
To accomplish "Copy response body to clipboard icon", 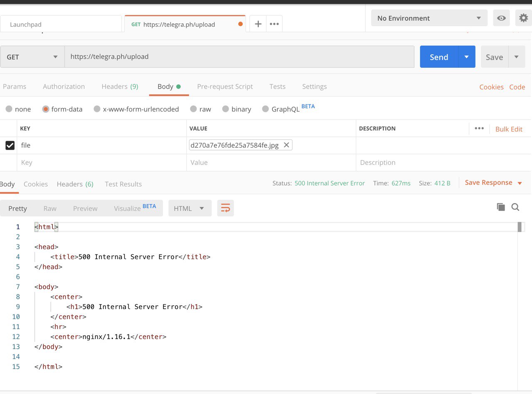I will [x=501, y=207].
